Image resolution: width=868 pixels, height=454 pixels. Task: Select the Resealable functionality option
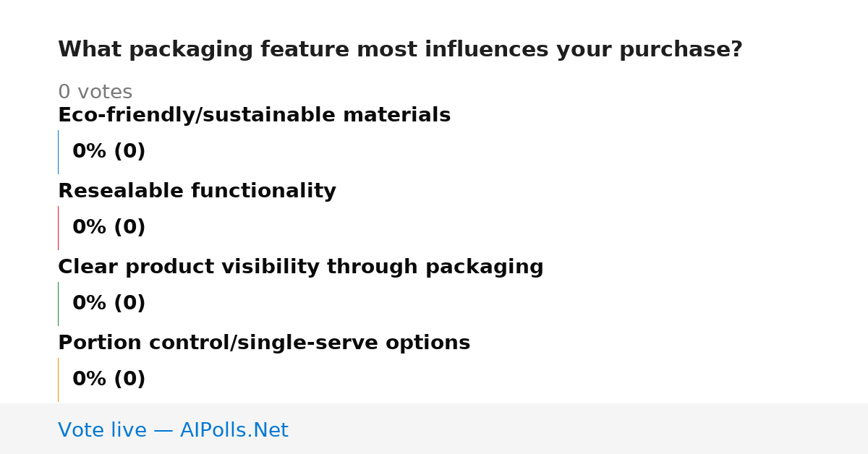pyautogui.click(x=197, y=191)
